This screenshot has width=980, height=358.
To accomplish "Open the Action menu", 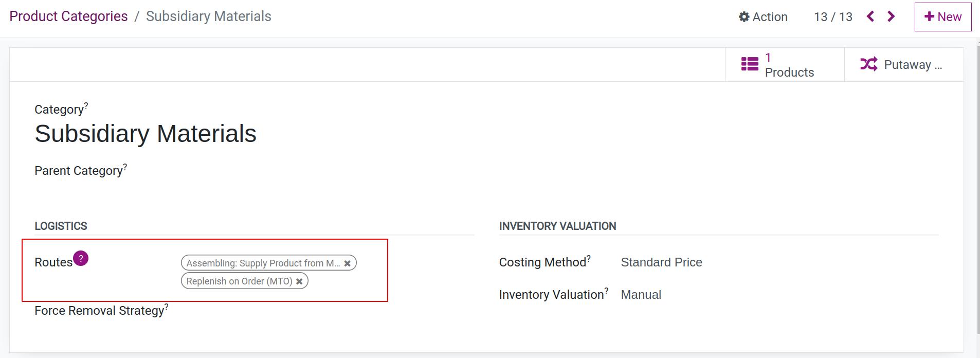I will tap(763, 17).
